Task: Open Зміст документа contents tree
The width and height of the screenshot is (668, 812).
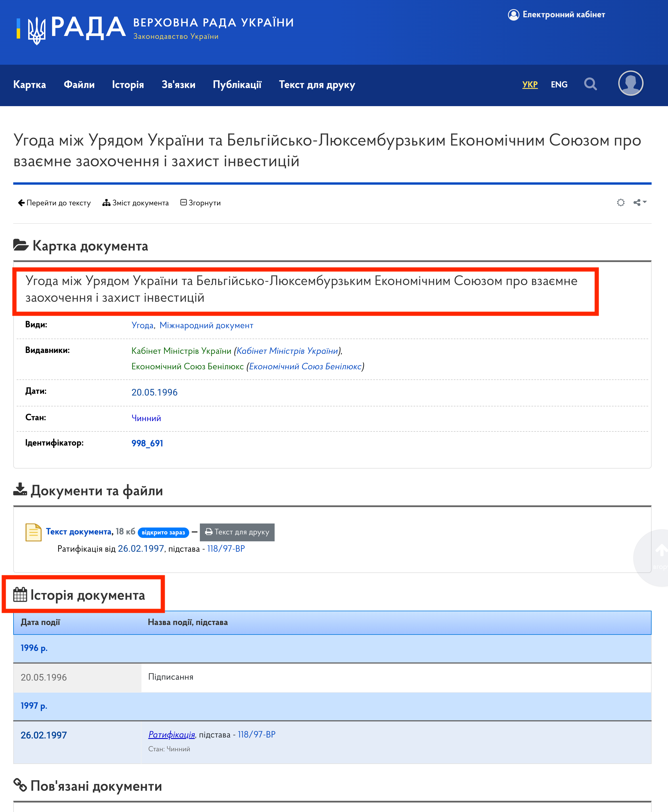Action: point(135,203)
